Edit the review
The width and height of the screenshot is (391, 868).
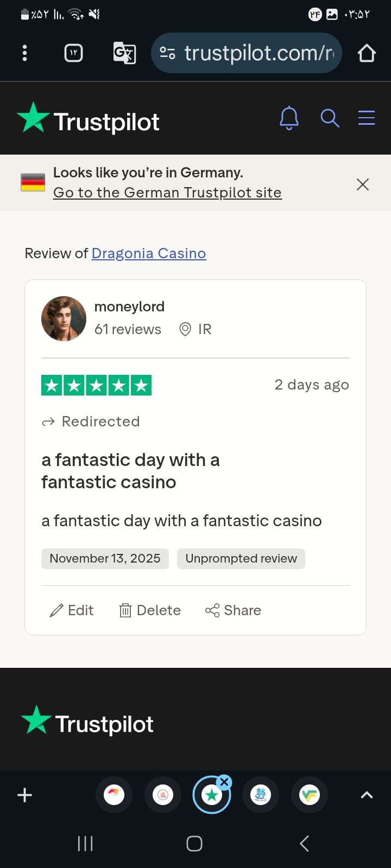point(71,610)
